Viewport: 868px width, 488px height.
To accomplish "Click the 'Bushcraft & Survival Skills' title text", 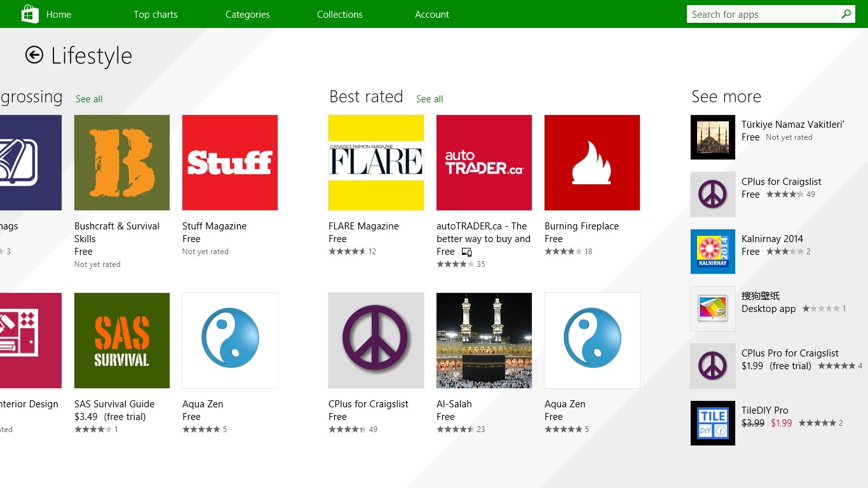I will coord(117,233).
